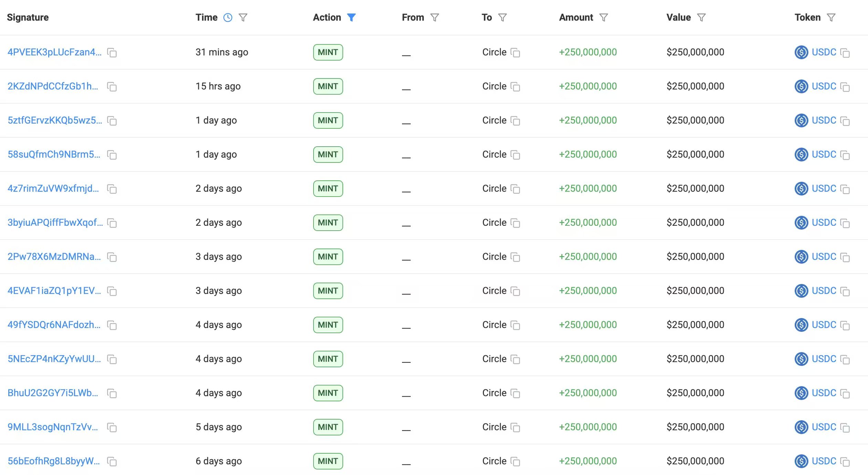The width and height of the screenshot is (868, 475).
Task: Copy signature 56bEofhRg8L8byyW
Action: pyautogui.click(x=112, y=462)
